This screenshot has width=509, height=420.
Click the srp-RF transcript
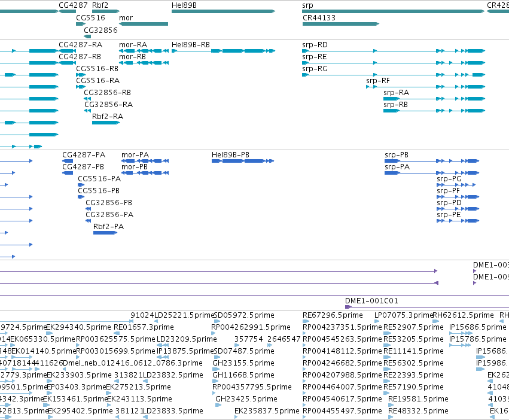(426, 87)
